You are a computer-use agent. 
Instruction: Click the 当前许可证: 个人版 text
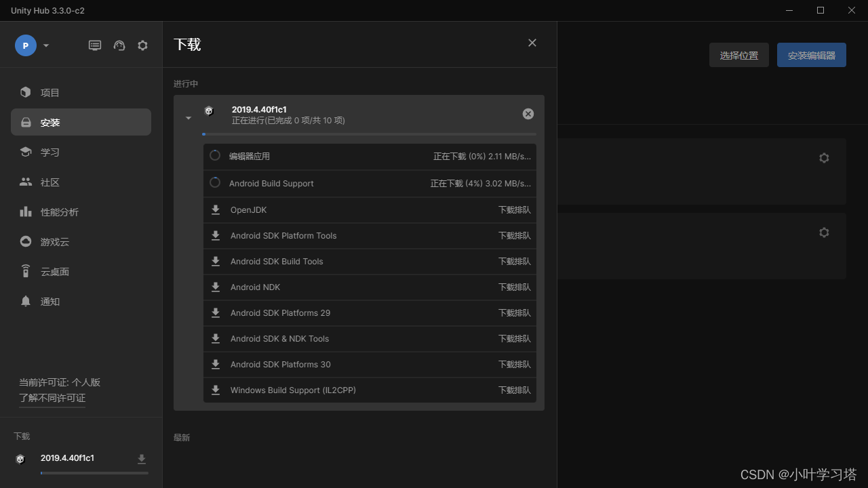[x=60, y=382]
